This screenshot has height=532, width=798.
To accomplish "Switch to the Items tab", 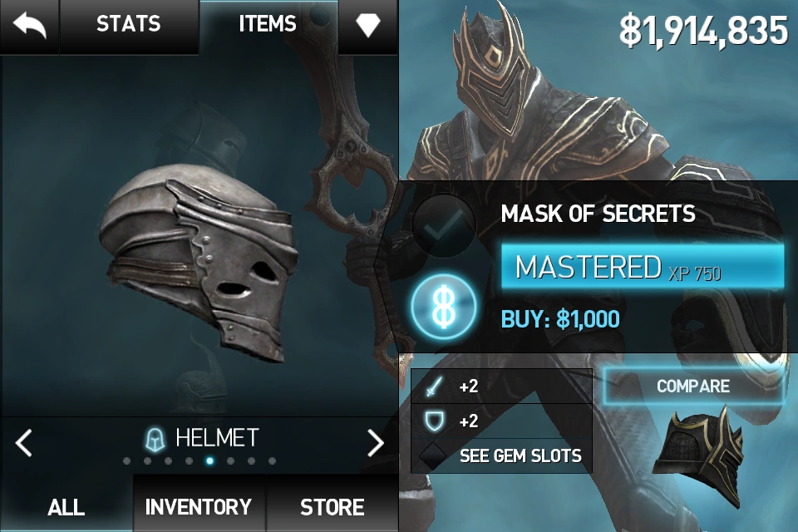I will (268, 24).
